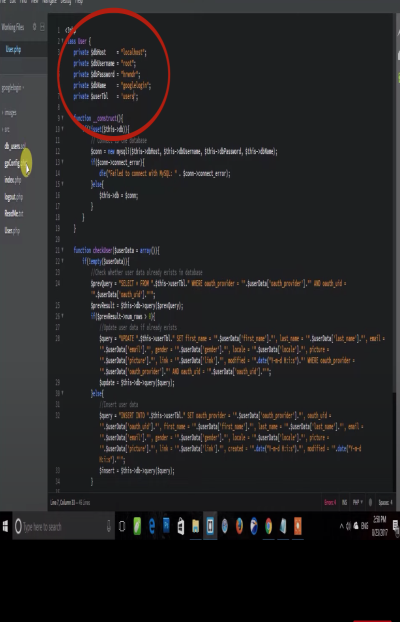Click the active Brackets taskbar icon
The width and height of the screenshot is (400, 622).
[x=210, y=526]
